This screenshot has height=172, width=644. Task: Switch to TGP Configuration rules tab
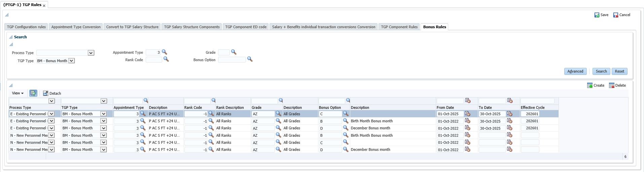click(26, 27)
